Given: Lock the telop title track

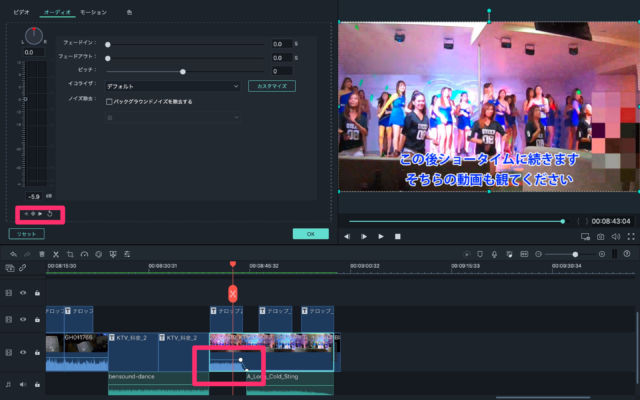Looking at the screenshot, I should tap(37, 319).
